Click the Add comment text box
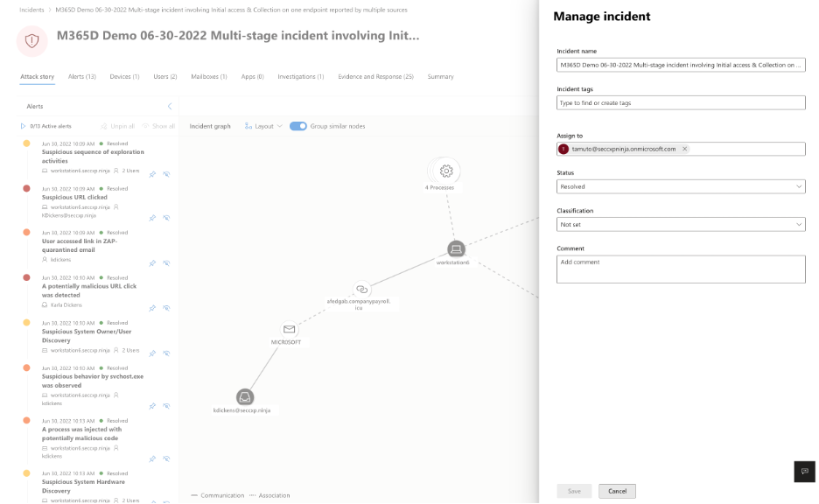This screenshot has height=504, width=819. coord(680,269)
